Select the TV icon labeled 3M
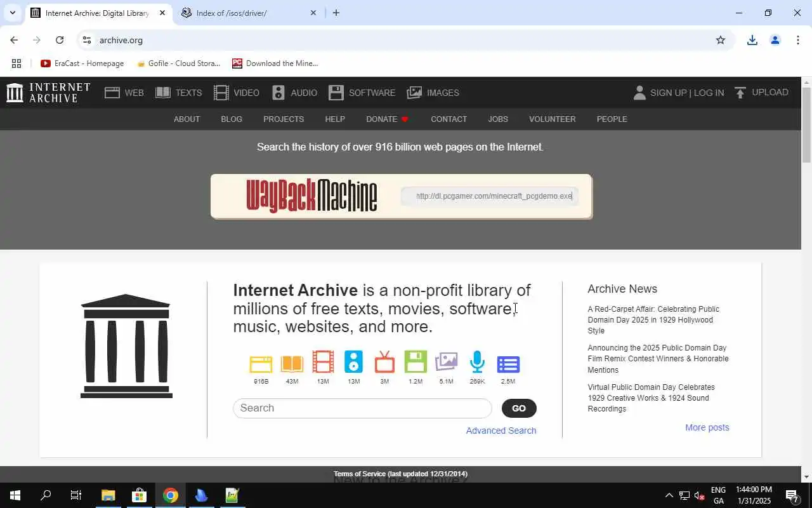The width and height of the screenshot is (812, 508). click(384, 362)
